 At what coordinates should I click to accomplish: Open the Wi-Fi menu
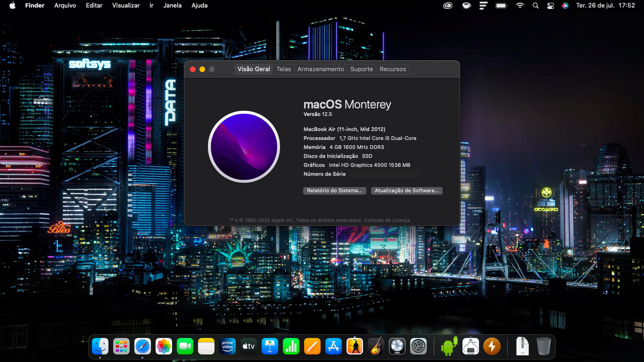tap(520, 6)
